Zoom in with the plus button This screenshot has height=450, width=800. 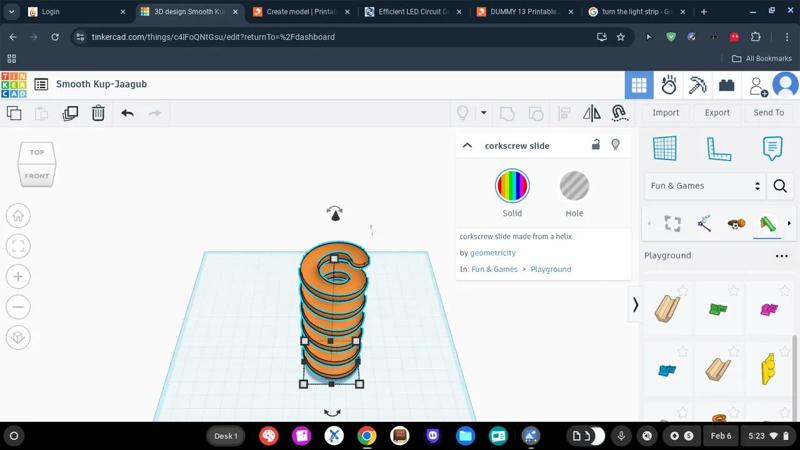coord(18,277)
